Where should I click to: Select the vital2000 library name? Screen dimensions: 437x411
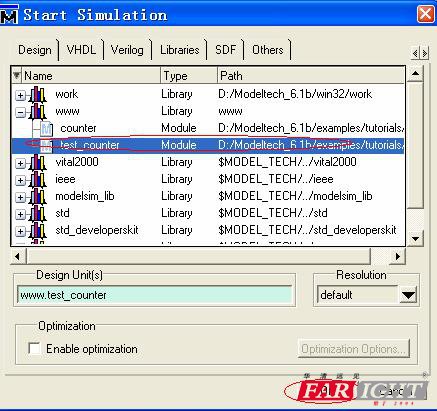(x=77, y=162)
